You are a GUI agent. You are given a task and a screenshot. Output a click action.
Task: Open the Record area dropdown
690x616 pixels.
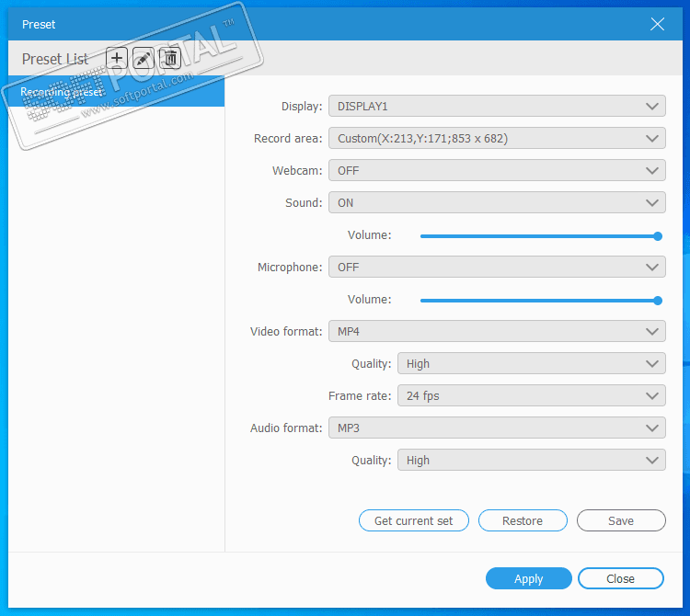(497, 139)
